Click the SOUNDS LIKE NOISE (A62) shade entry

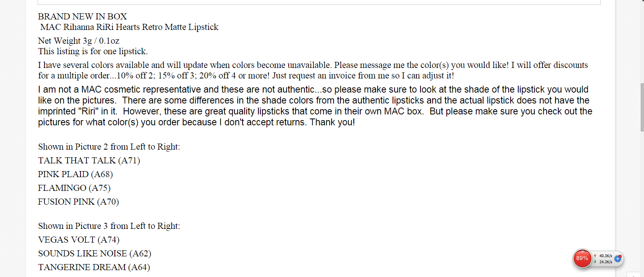click(95, 254)
